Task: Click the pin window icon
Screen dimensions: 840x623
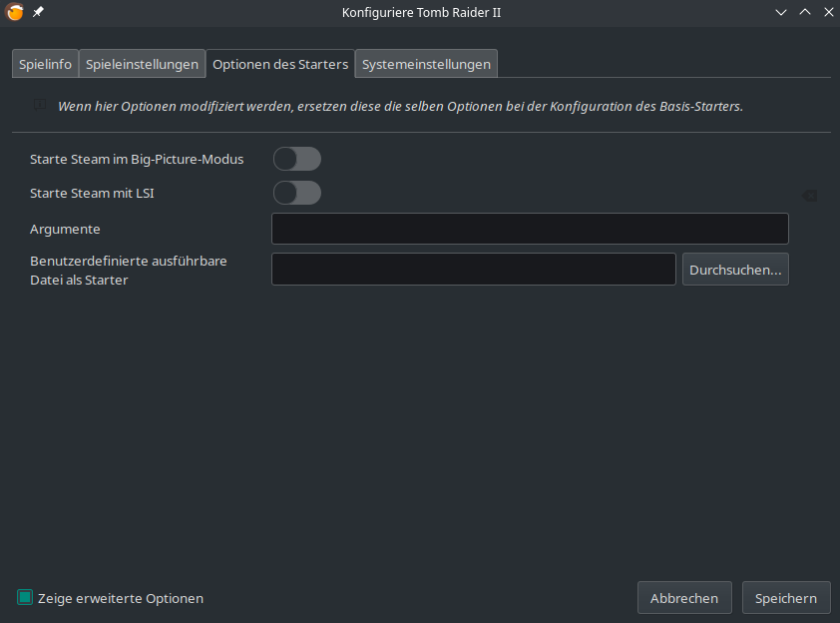Action: click(x=38, y=12)
